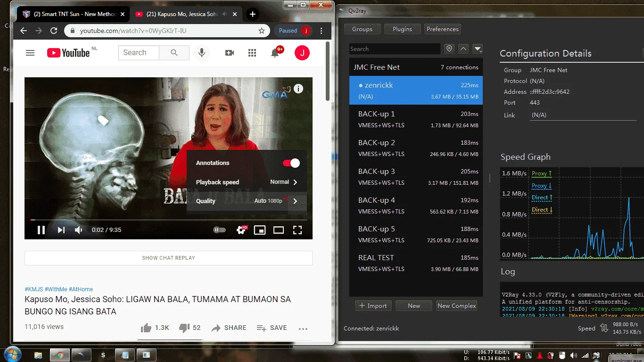Enable the YouTube miniplayer
The image size is (644, 362).
click(259, 230)
